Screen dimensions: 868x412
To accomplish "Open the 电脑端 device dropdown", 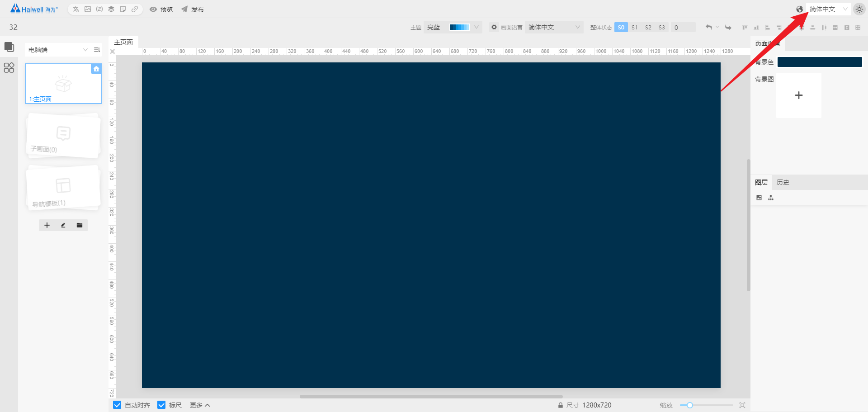I will (x=57, y=50).
